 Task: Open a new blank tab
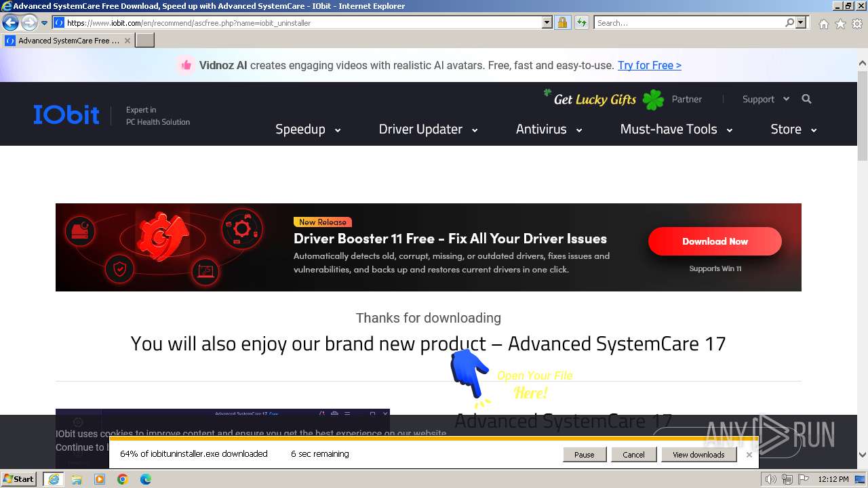[145, 41]
